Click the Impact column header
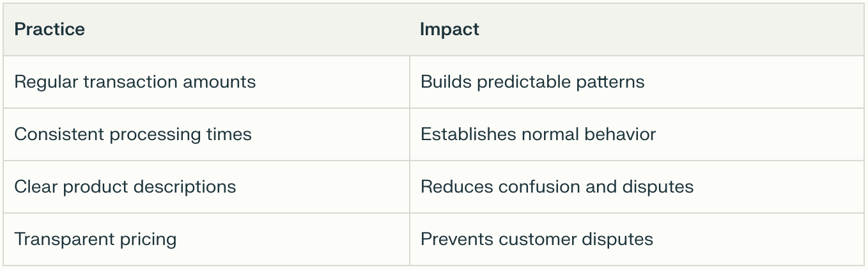 point(449,29)
